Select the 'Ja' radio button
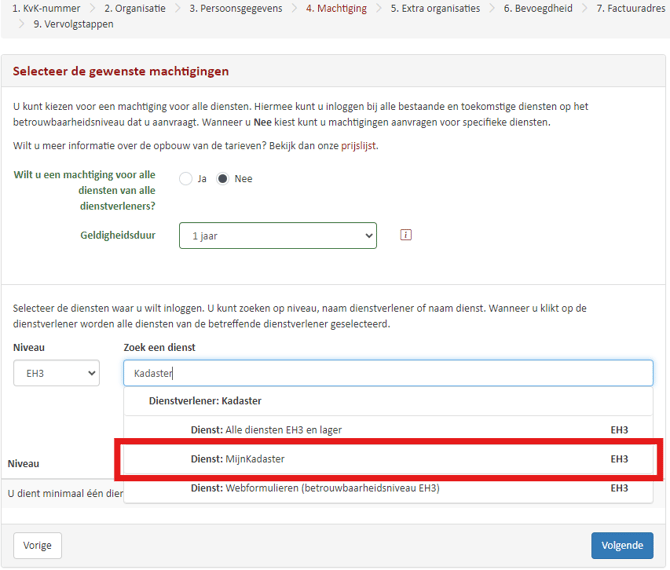Viewport: 670px width, 570px height. coord(185,179)
